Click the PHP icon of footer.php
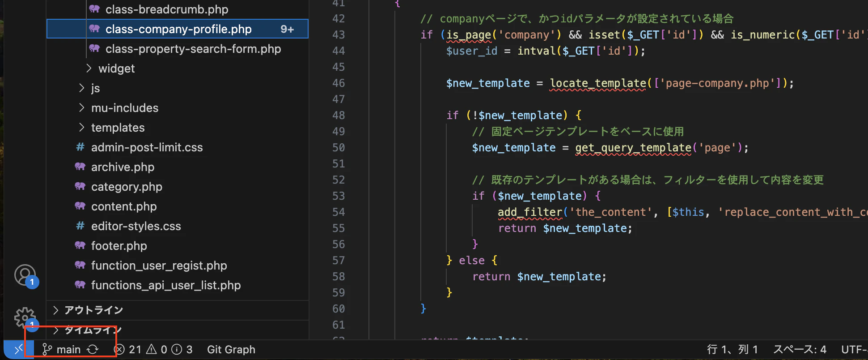868x360 pixels. coord(80,246)
